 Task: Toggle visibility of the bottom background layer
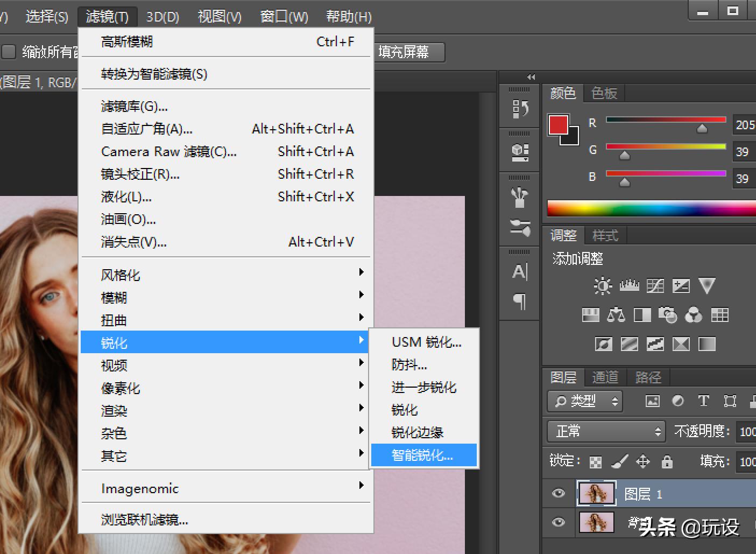pyautogui.click(x=559, y=522)
